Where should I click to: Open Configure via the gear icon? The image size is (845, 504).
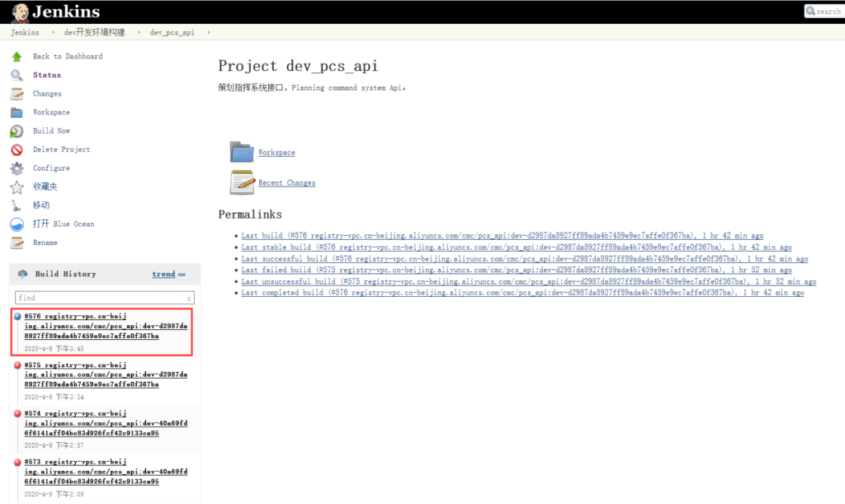(x=17, y=167)
